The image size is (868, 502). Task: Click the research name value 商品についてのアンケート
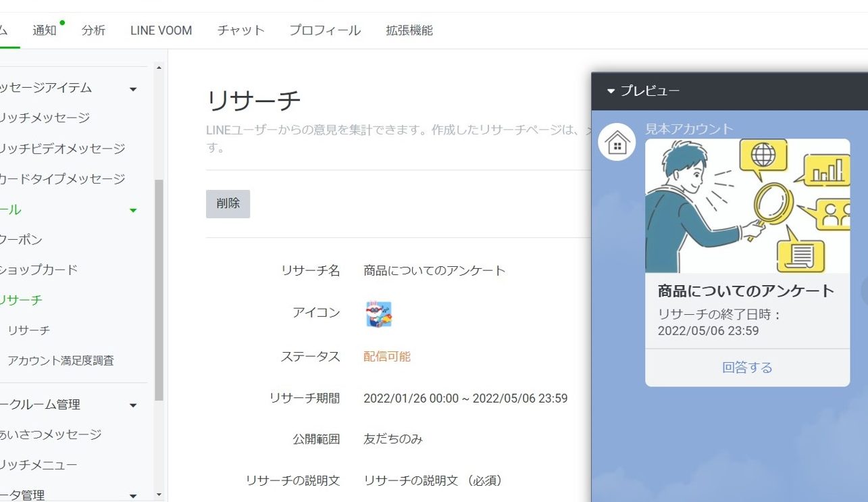434,271
